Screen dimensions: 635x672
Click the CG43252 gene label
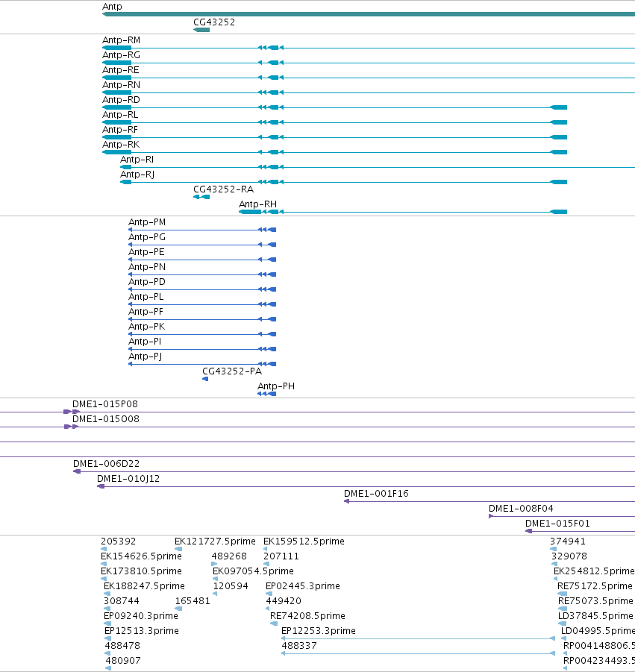click(214, 22)
